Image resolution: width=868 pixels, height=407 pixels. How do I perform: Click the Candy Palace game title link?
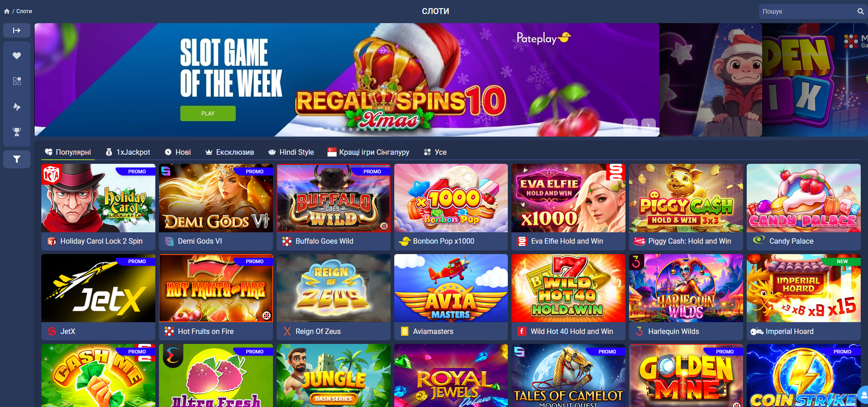(x=791, y=241)
